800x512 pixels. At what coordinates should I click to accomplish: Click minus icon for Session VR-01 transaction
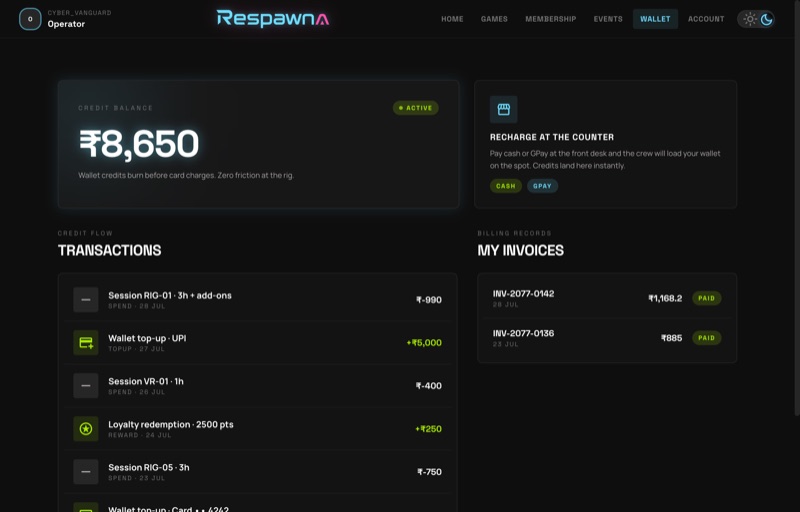(x=86, y=386)
